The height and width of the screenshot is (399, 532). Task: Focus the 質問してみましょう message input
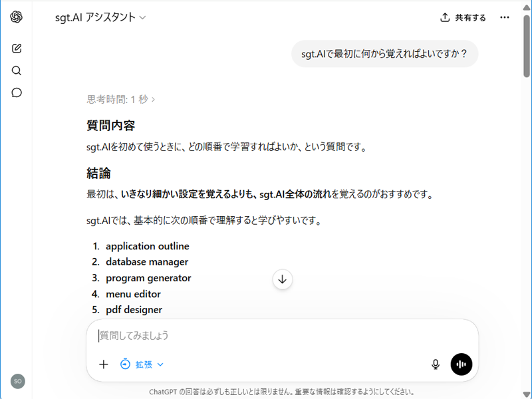coord(281,336)
